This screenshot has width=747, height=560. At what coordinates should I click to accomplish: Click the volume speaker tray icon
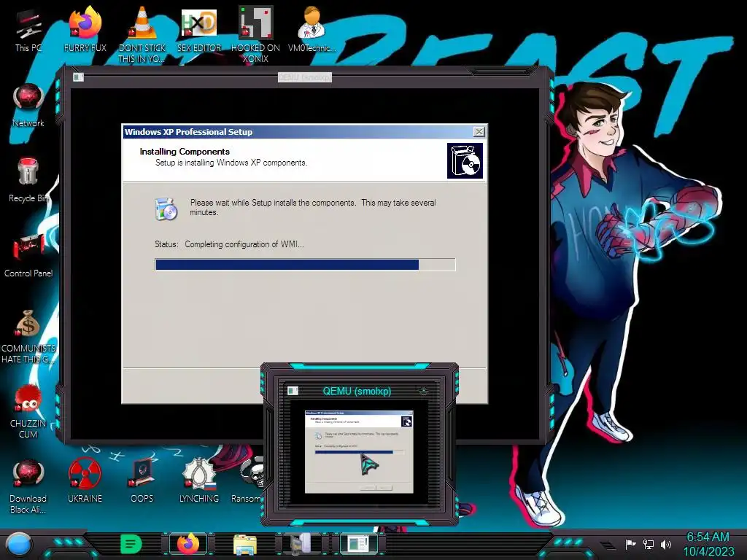point(666,544)
